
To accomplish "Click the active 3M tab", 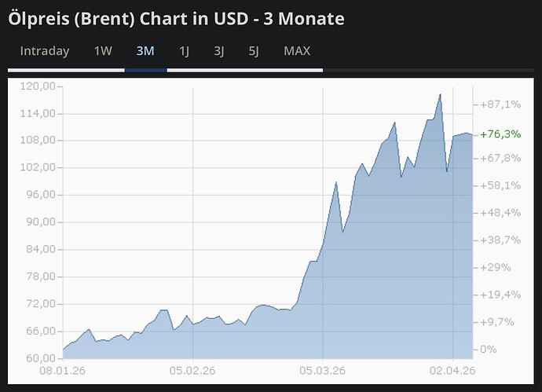I will coord(145,51).
